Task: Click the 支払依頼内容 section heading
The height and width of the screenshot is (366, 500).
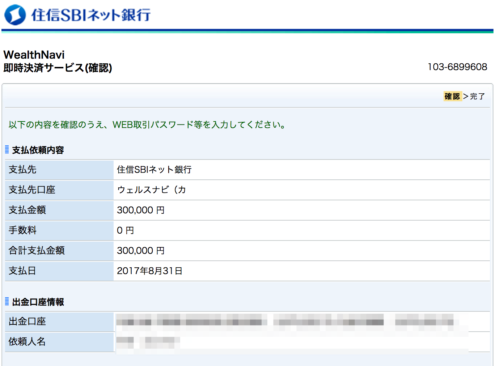Action: click(38, 150)
